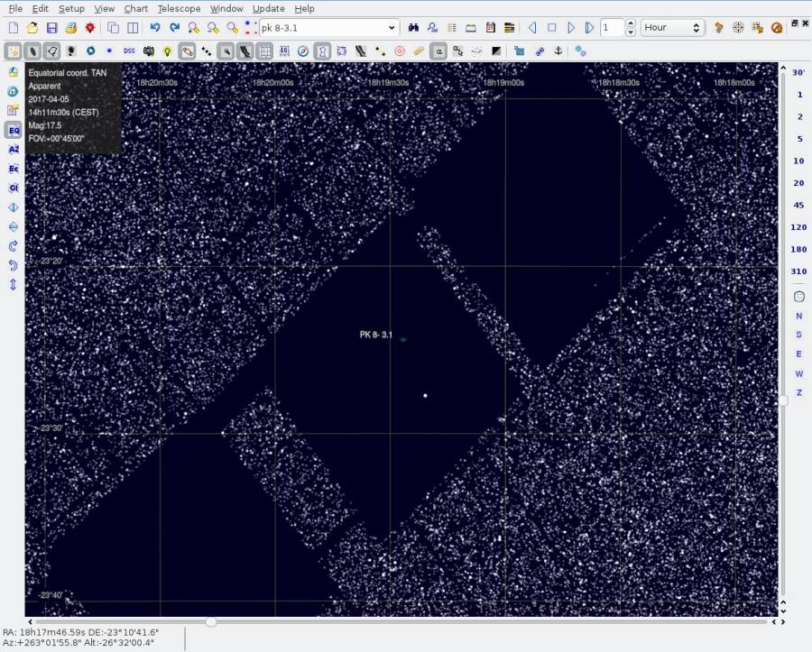Print the chart using printer icon
The width and height of the screenshot is (812, 652).
click(x=71, y=28)
